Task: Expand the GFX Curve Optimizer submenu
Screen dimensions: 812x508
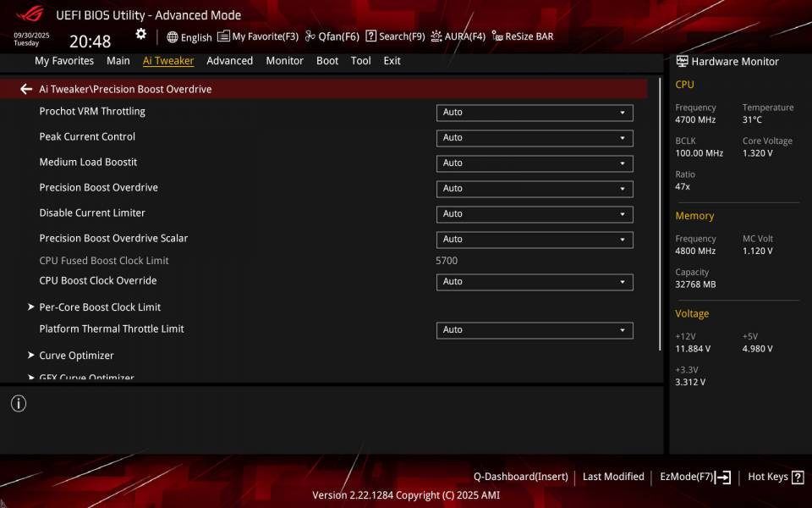Action: (86, 376)
